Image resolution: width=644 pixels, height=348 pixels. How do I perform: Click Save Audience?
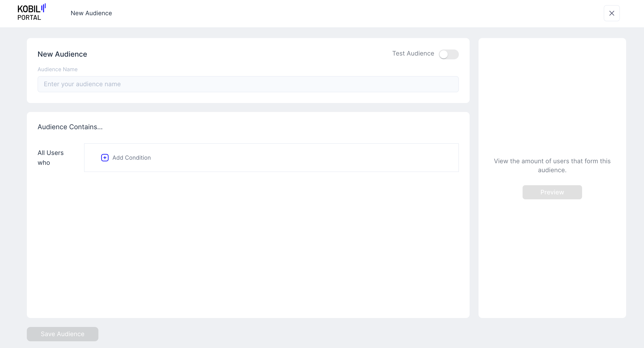pyautogui.click(x=62, y=334)
